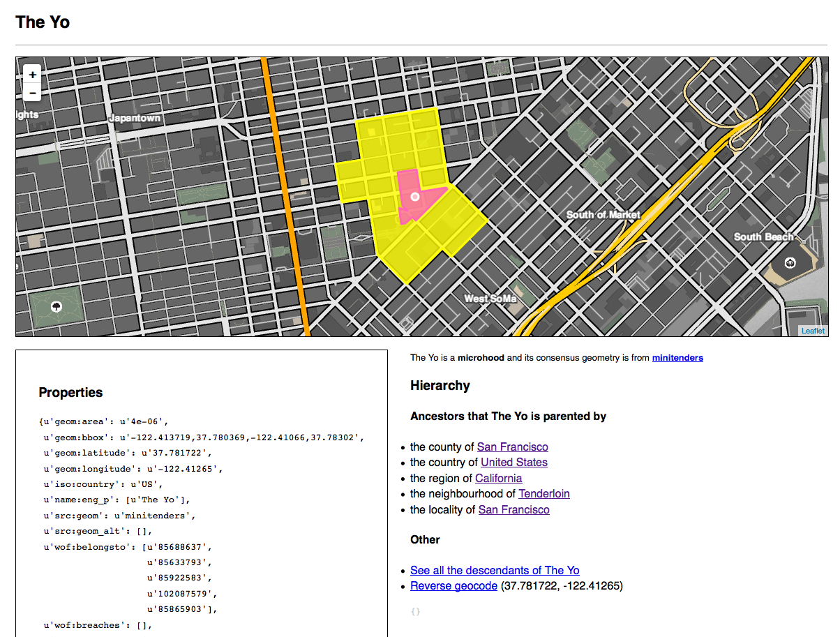Click the Japantown label on the map
Viewport: 840px width, 637px height.
pyautogui.click(x=135, y=119)
